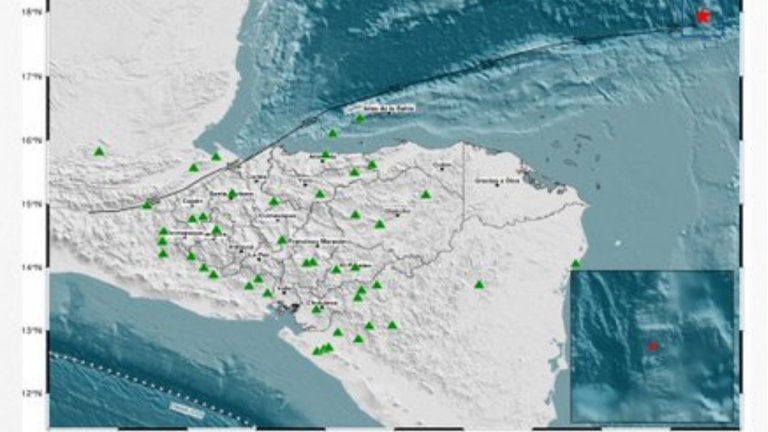Select the green triangle near the Choluteca label

click(317, 309)
